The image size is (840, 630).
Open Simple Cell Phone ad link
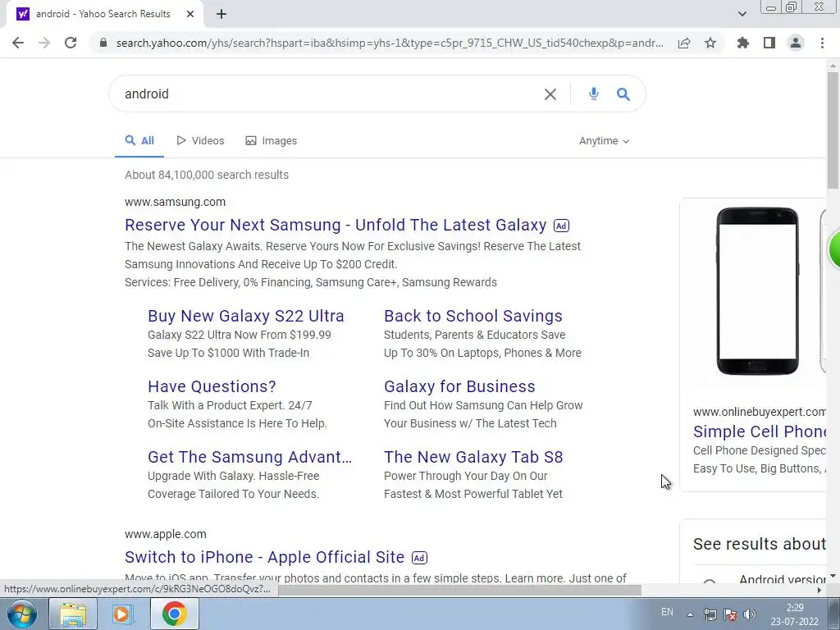759,431
